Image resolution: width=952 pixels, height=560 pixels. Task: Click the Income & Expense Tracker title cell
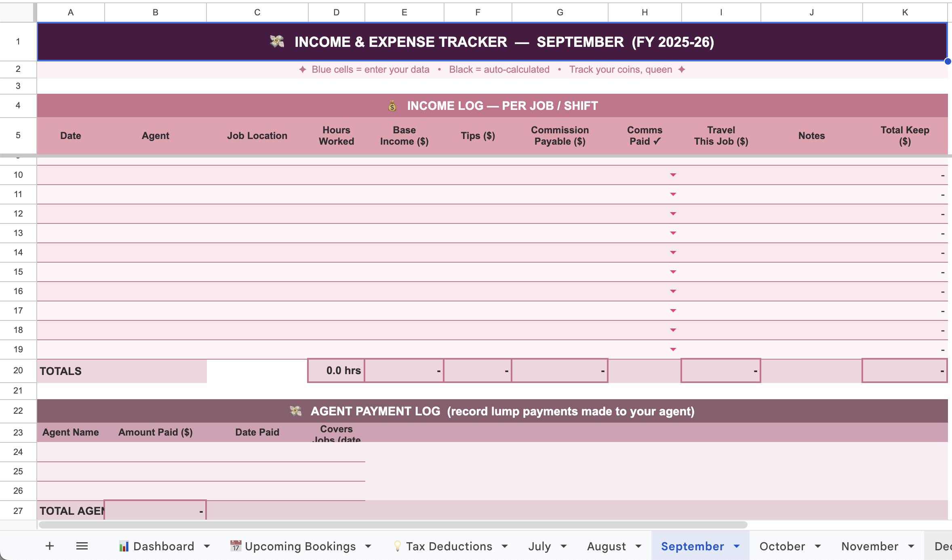[492, 42]
